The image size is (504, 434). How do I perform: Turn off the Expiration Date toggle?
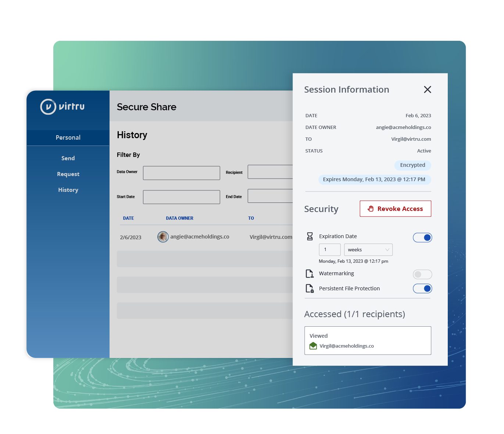422,238
